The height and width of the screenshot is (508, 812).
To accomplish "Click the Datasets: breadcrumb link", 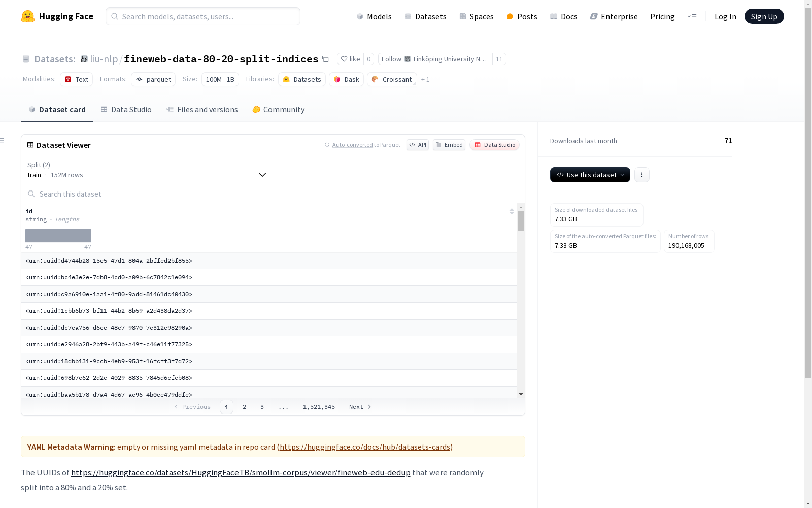I will point(55,59).
